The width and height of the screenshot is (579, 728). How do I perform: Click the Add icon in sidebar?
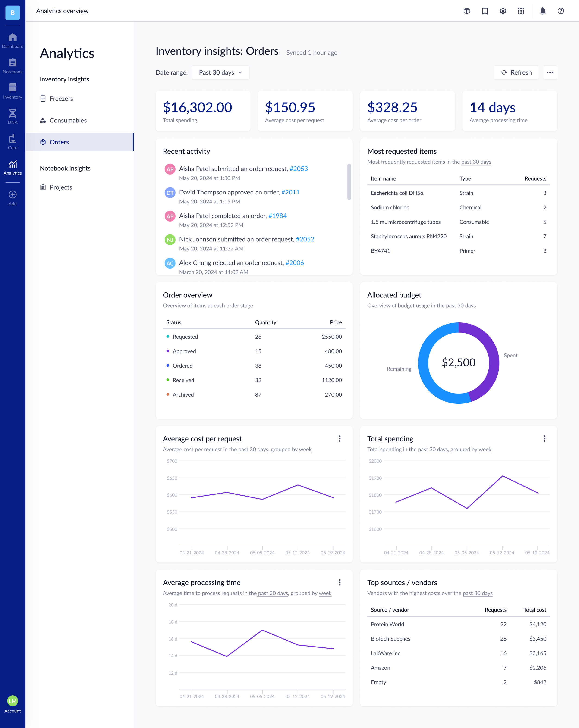click(x=13, y=195)
